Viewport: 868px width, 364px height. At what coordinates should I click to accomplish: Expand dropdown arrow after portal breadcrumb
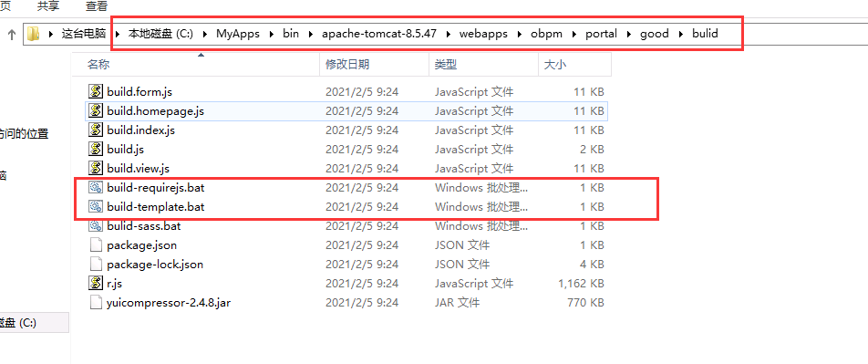[x=629, y=34]
